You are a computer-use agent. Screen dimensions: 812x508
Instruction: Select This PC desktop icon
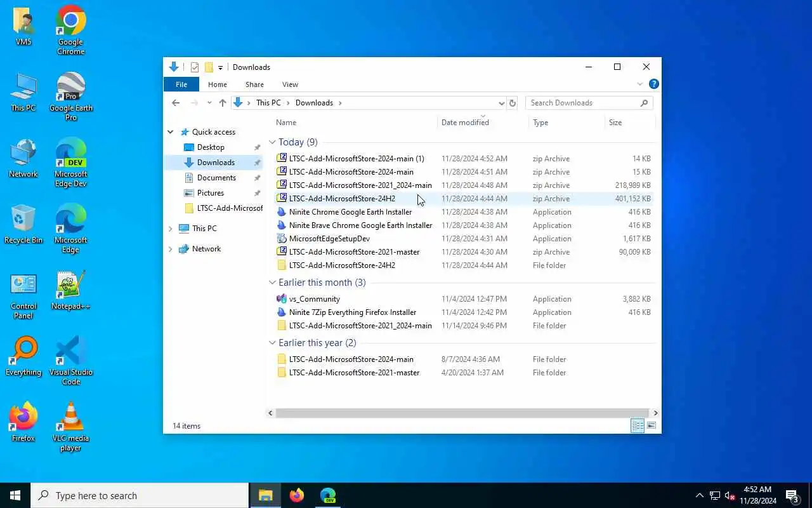23,93
